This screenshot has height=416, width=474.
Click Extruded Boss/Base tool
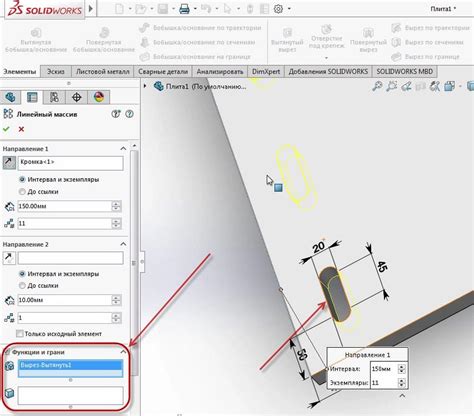tap(36, 40)
